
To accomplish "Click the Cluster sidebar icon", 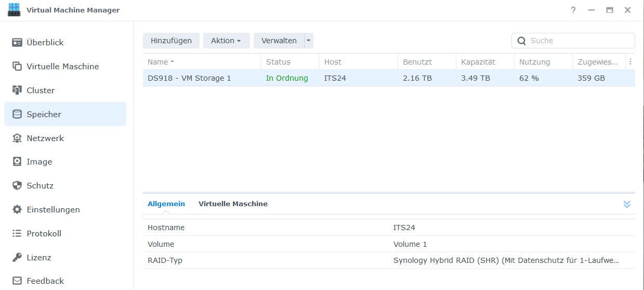I will point(17,90).
